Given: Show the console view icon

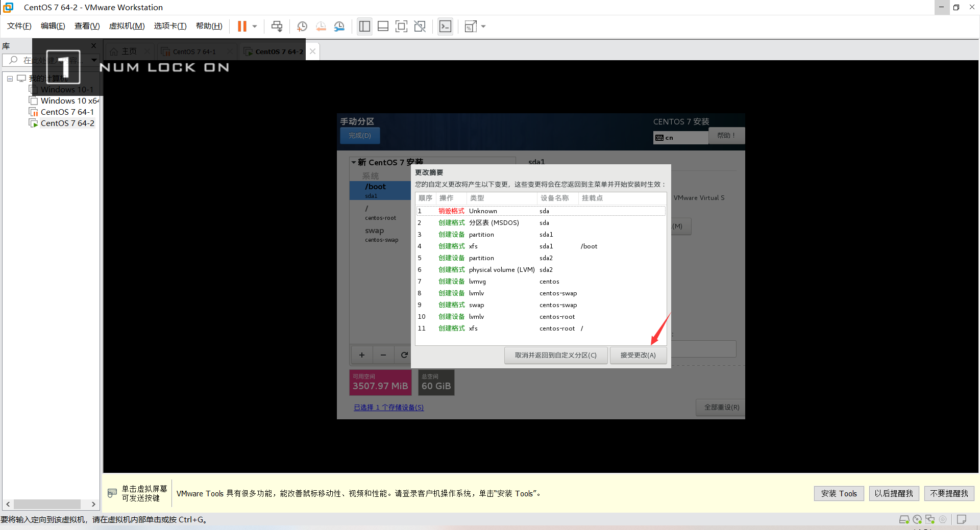Looking at the screenshot, I should click(445, 27).
